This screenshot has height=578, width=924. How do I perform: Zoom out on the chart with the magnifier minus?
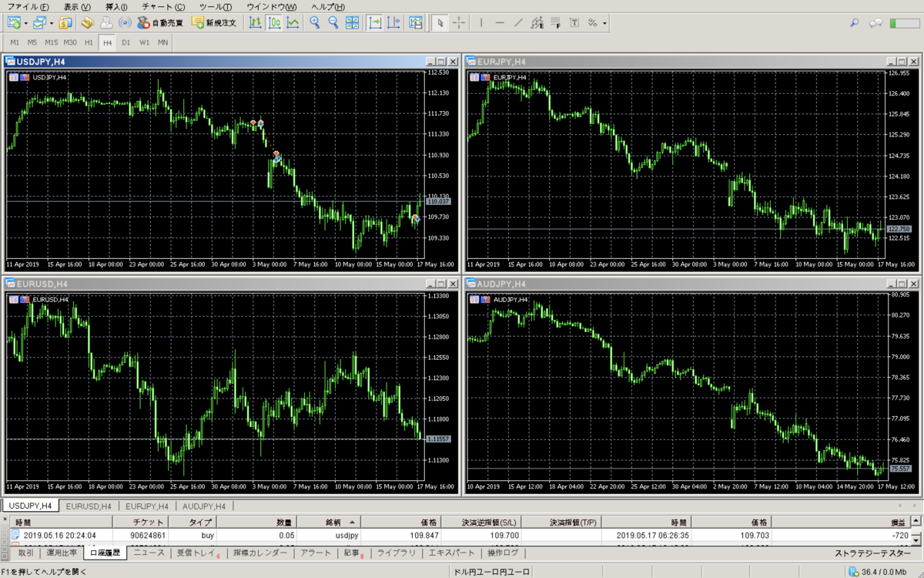click(333, 22)
